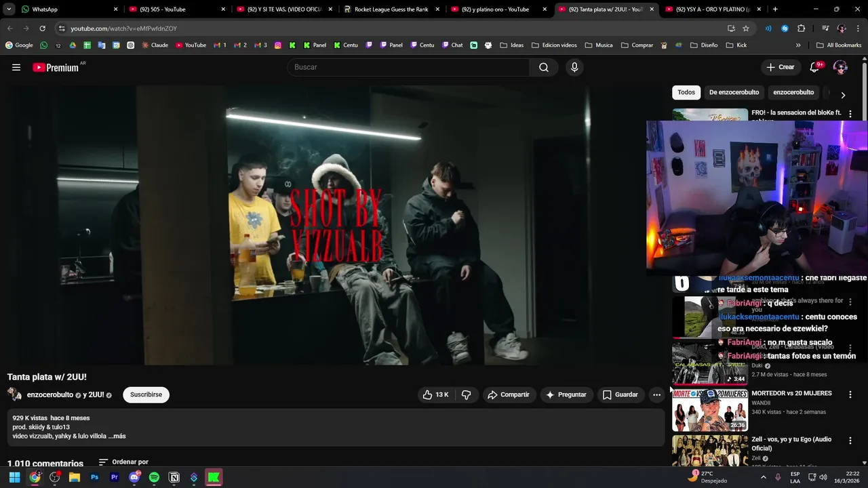
Task: Open the Google Drive bookmark icon
Action: point(73,45)
